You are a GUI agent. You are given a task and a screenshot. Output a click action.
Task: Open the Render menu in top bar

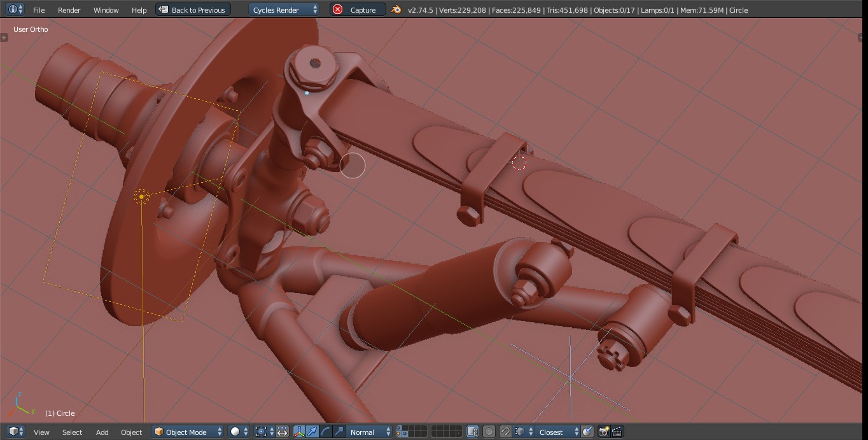[69, 10]
